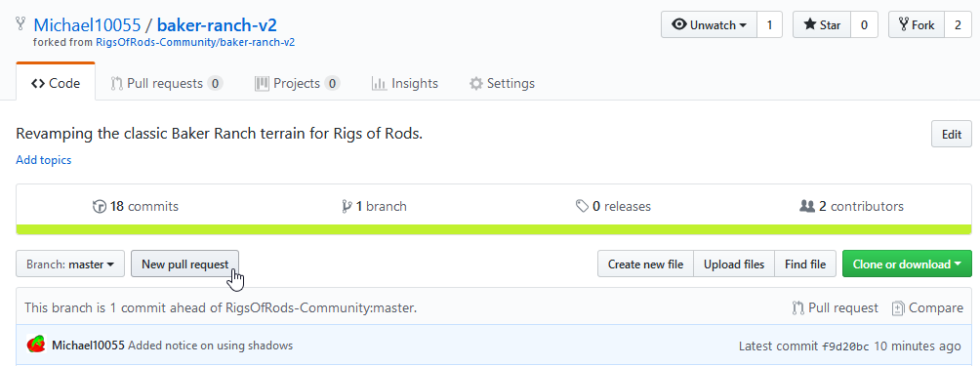The width and height of the screenshot is (980, 366).
Task: View the 1 branch list
Action: point(375,206)
